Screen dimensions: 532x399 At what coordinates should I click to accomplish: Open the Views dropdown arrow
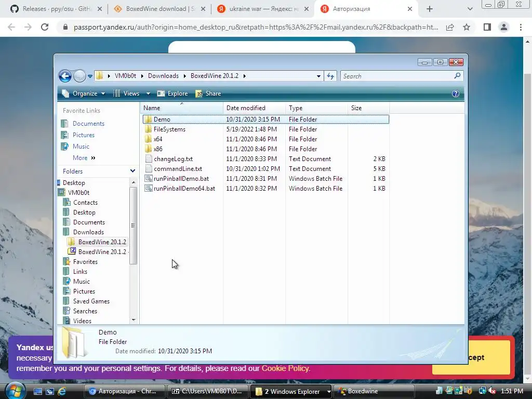148,94
